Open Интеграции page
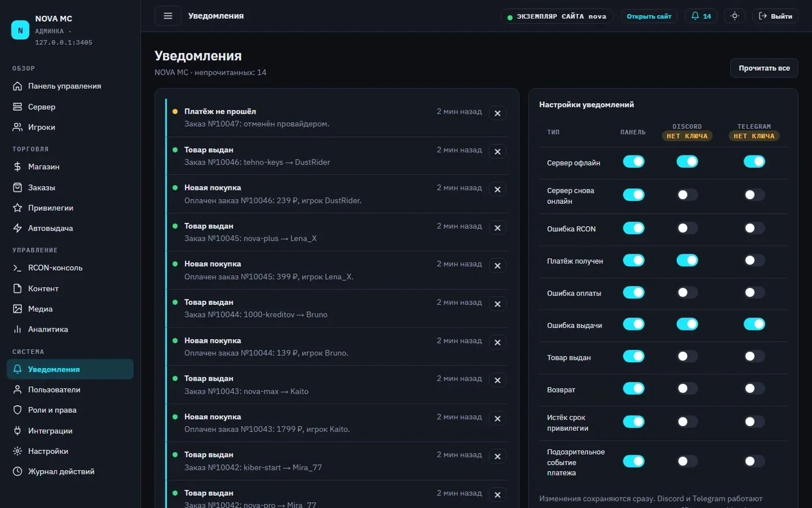The width and height of the screenshot is (812, 508). [70, 431]
